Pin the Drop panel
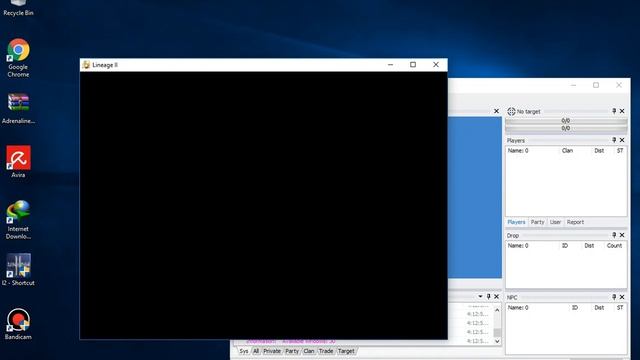The width and height of the screenshot is (640, 360). 614,235
